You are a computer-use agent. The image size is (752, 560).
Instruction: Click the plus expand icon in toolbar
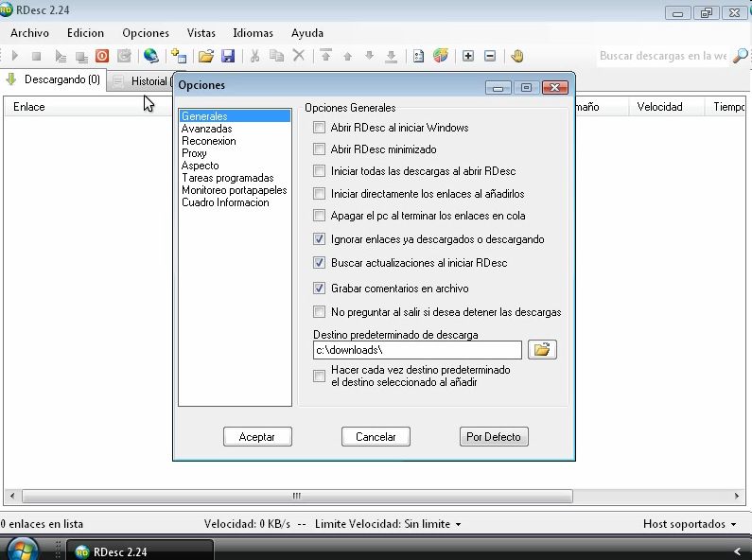(x=468, y=56)
